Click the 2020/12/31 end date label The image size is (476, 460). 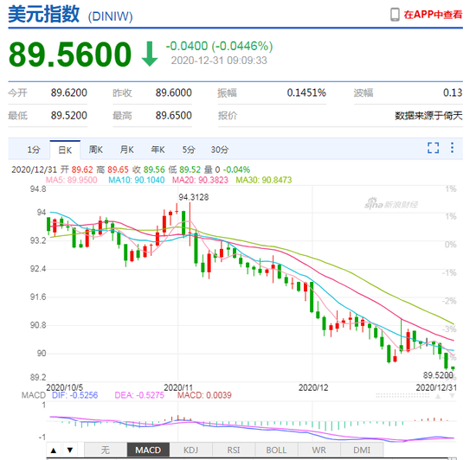click(x=436, y=387)
